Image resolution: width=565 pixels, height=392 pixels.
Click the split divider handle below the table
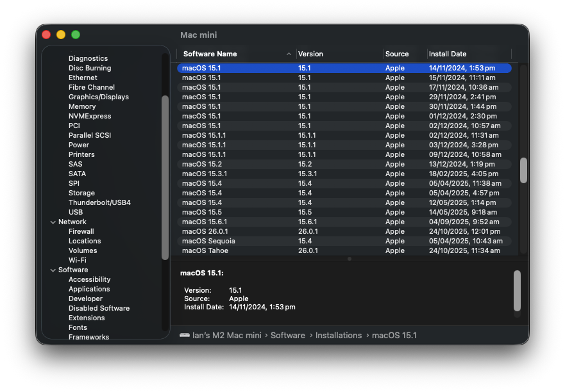click(x=349, y=259)
